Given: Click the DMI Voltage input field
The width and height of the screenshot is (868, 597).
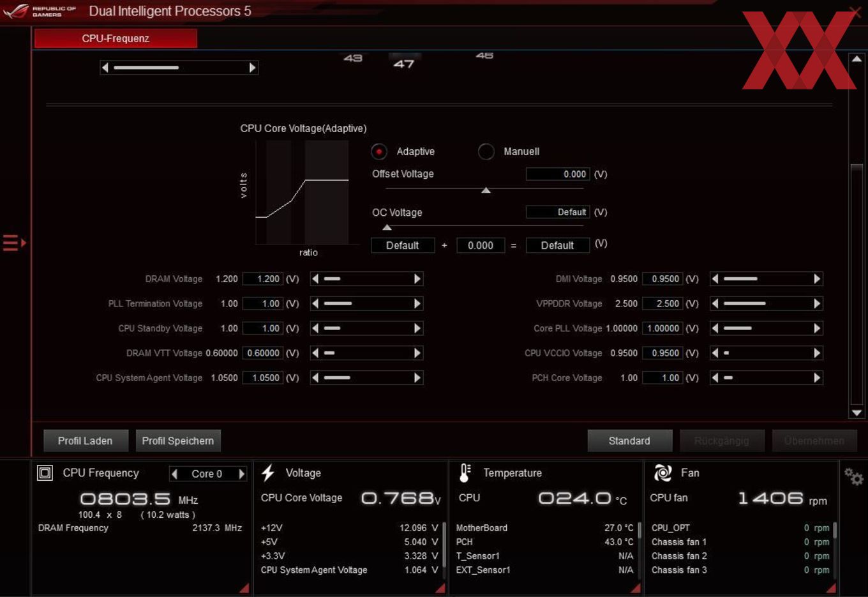Looking at the screenshot, I should pyautogui.click(x=662, y=279).
